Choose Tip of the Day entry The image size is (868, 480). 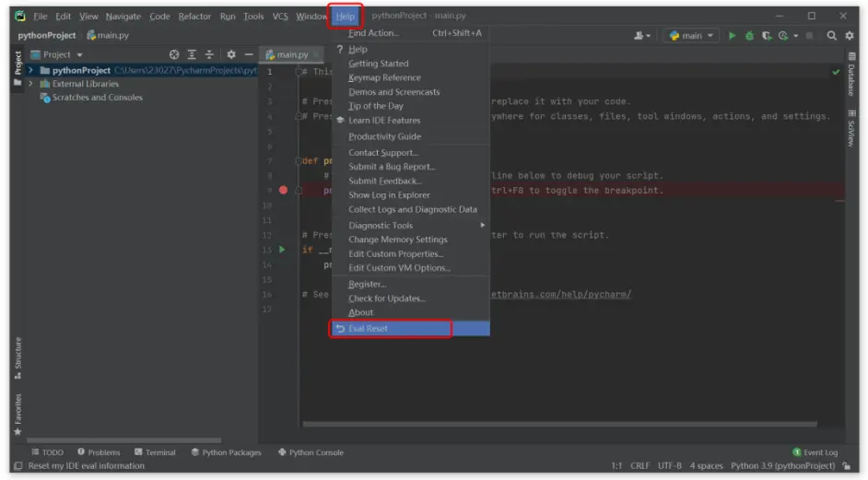click(411, 106)
